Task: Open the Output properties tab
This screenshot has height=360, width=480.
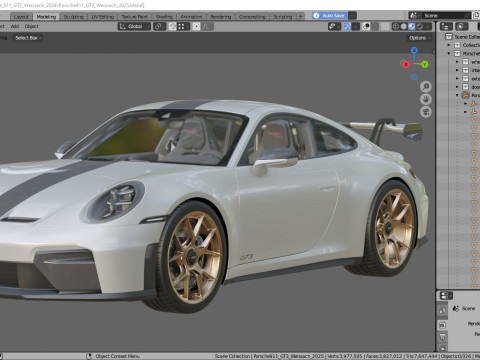Action: click(x=442, y=337)
